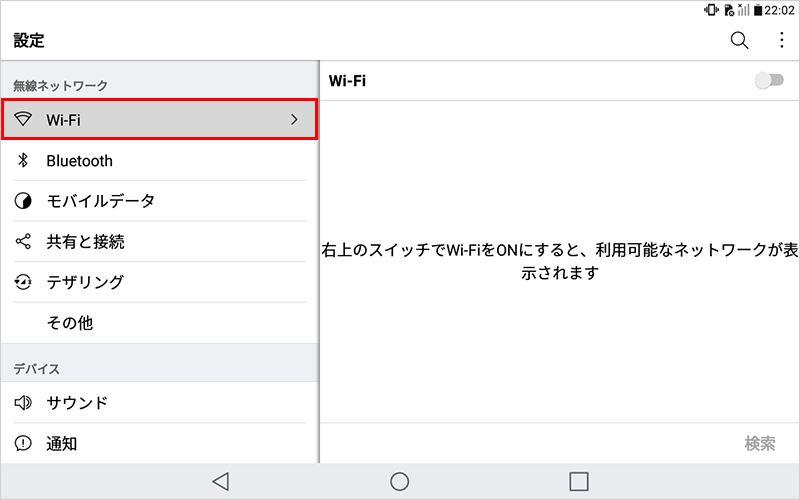Tap the signal strength status icon
This screenshot has width=800, height=500.
pyautogui.click(x=743, y=10)
